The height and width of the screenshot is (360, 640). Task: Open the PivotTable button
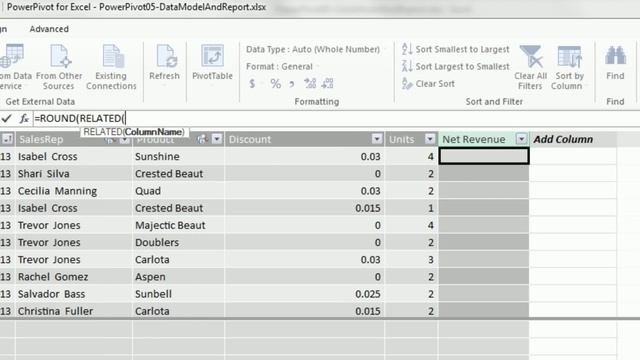point(212,62)
